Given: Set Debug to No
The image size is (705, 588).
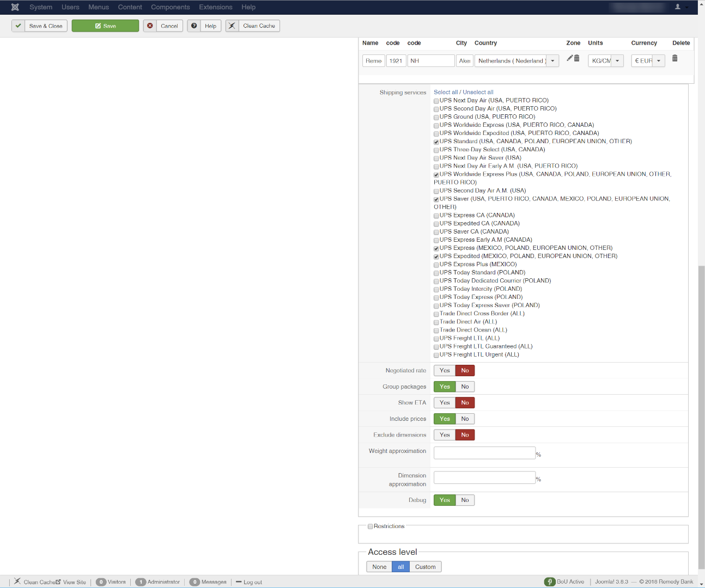Looking at the screenshot, I should 465,500.
